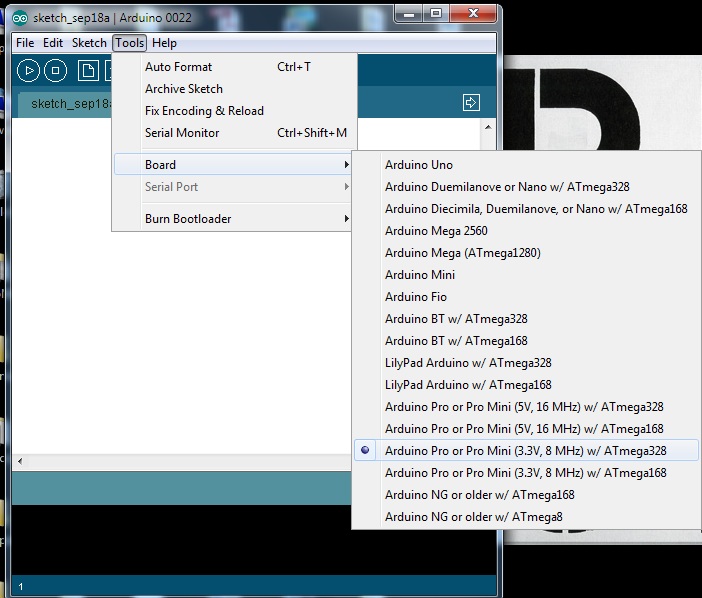
Task: Select LilyPad Arduino w/ ATmega328
Action: pyautogui.click(x=526, y=363)
